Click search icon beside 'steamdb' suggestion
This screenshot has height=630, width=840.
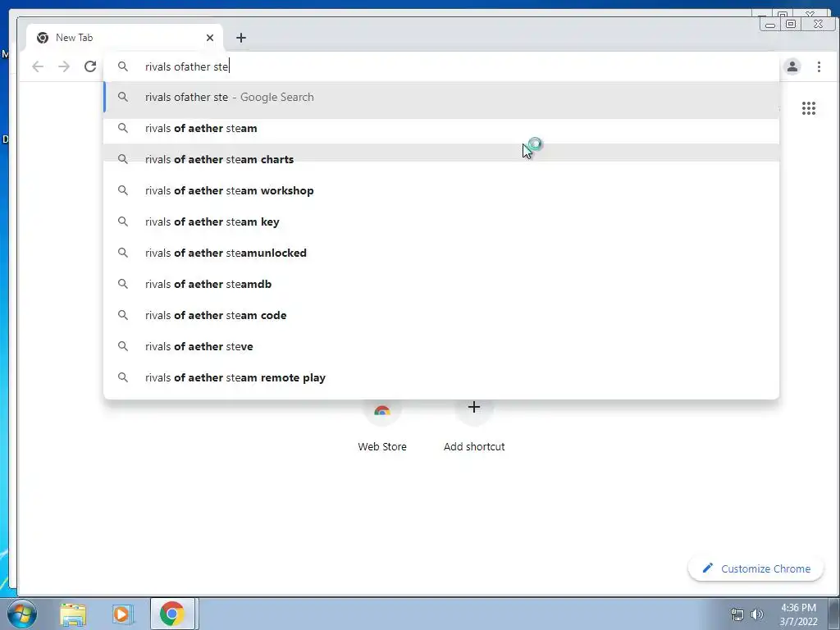(123, 284)
